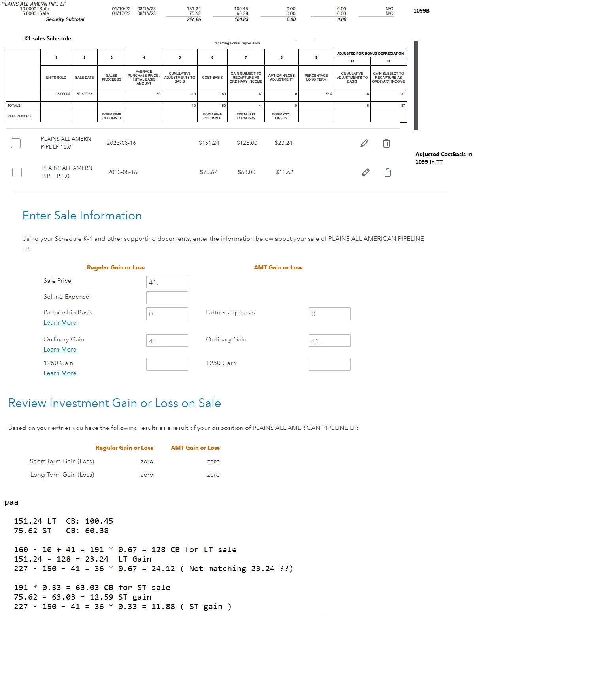Click the 8/16/2023 sale date cell
Screen dimensions: 596x700
(85, 94)
